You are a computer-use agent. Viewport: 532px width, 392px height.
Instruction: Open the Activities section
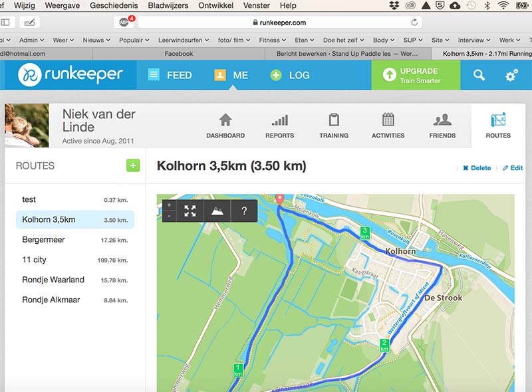pos(388,126)
